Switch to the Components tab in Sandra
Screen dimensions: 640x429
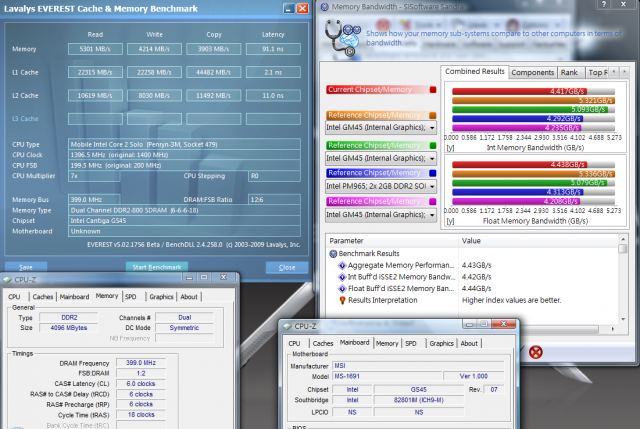pos(533,73)
